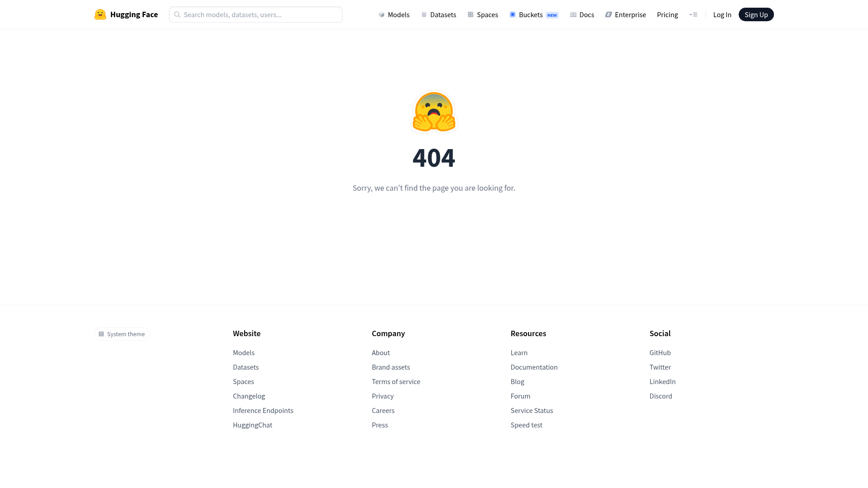
Task: Visit the Service Status link
Action: (532, 410)
